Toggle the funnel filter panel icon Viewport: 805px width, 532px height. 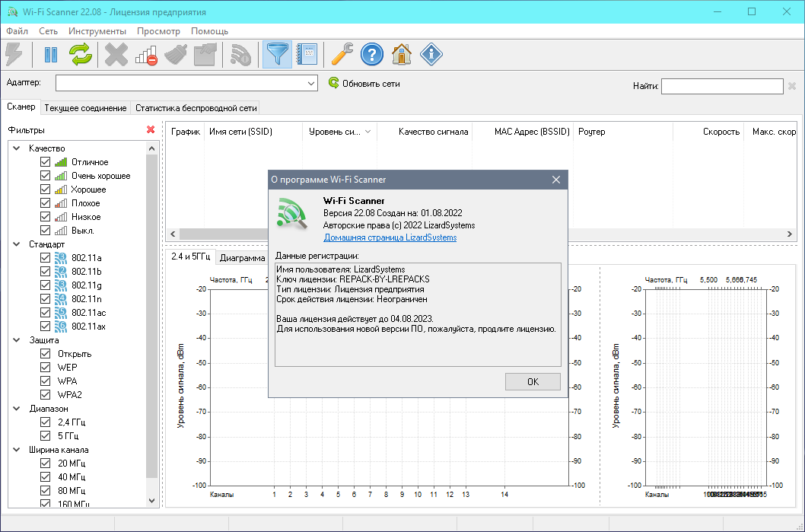[x=277, y=54]
